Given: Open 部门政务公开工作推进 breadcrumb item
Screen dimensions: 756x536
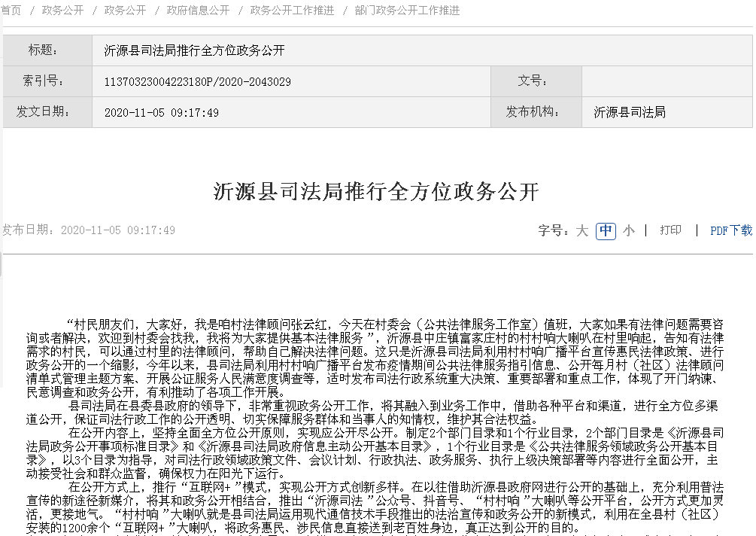Looking at the screenshot, I should (x=407, y=11).
